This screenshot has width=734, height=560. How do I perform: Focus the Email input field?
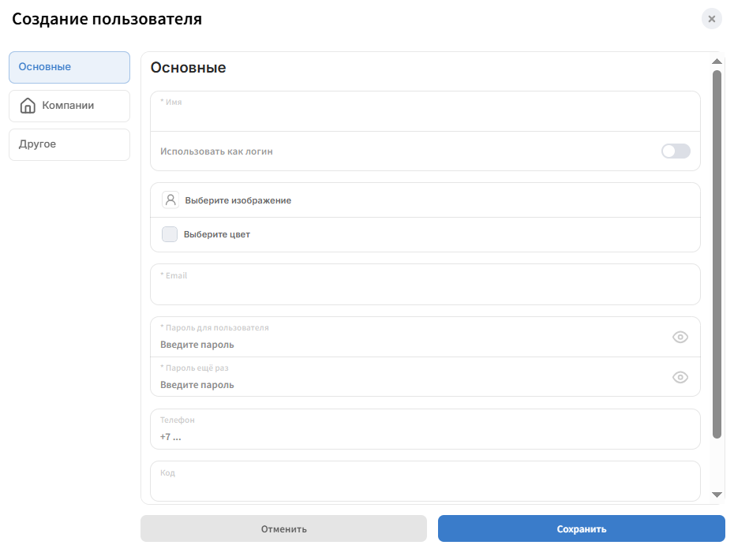click(x=425, y=285)
